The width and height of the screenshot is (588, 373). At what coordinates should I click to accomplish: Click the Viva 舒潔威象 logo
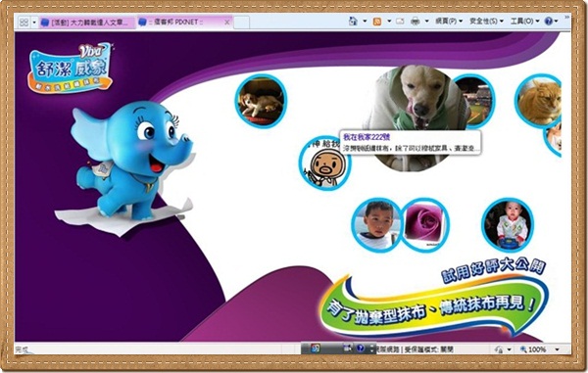[x=71, y=68]
